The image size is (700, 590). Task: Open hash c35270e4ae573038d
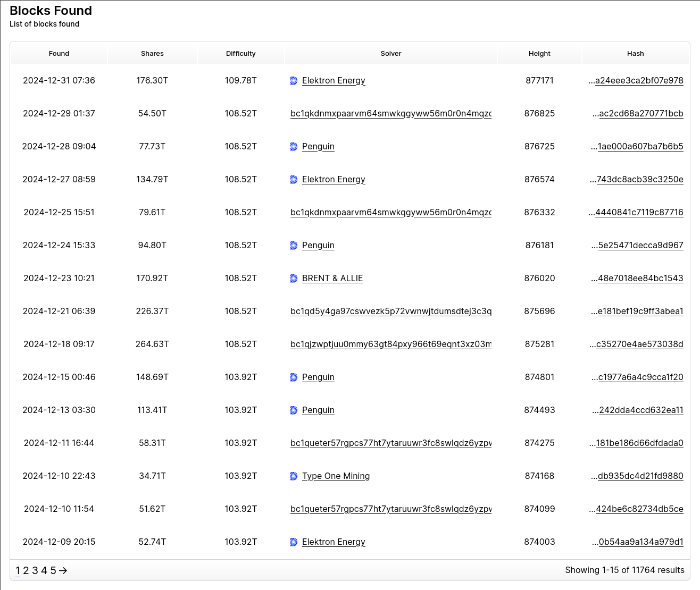[640, 344]
